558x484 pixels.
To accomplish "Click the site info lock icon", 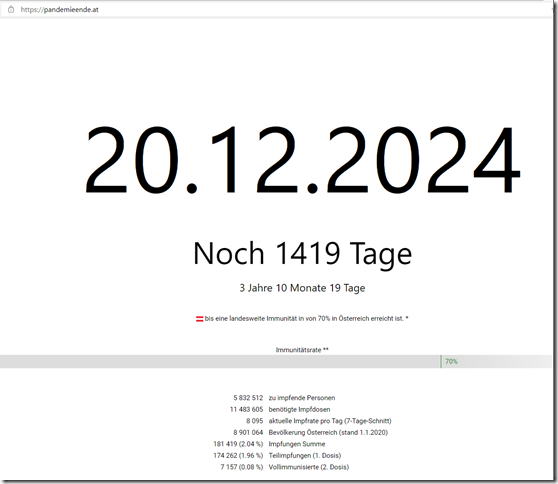I will (11, 10).
